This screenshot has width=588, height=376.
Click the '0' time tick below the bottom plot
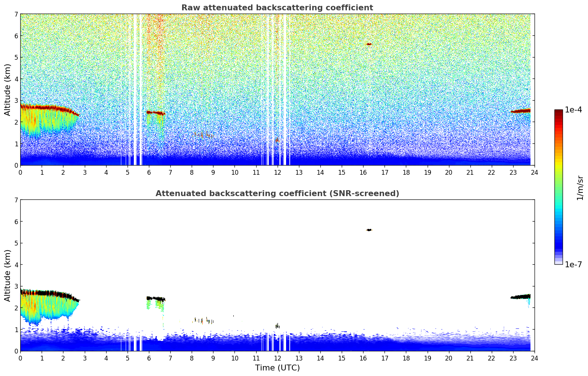click(x=20, y=358)
